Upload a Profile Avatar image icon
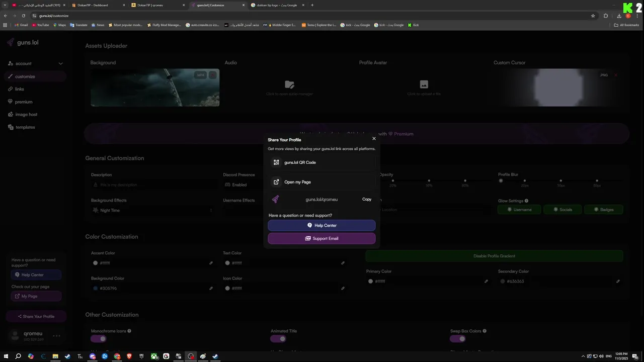Viewport: 644px width, 362px height. click(x=424, y=84)
